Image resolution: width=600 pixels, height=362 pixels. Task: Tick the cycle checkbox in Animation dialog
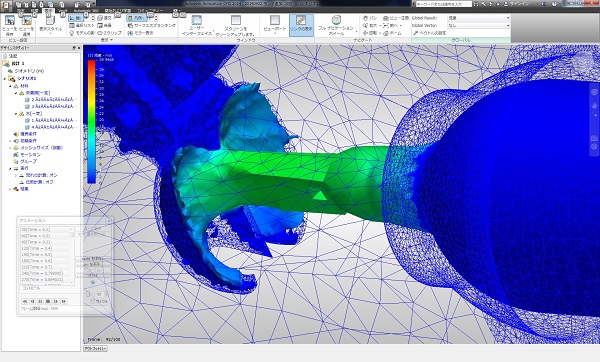pyautogui.click(x=93, y=302)
